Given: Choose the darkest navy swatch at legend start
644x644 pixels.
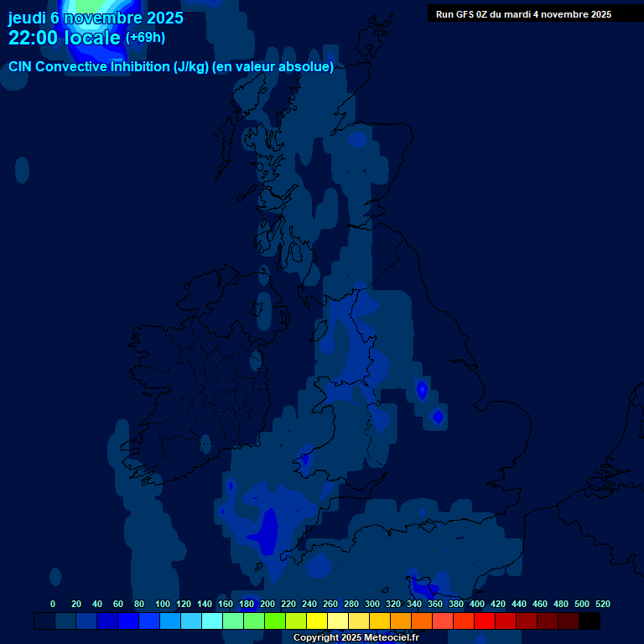Looking at the screenshot, I should pos(44,621).
